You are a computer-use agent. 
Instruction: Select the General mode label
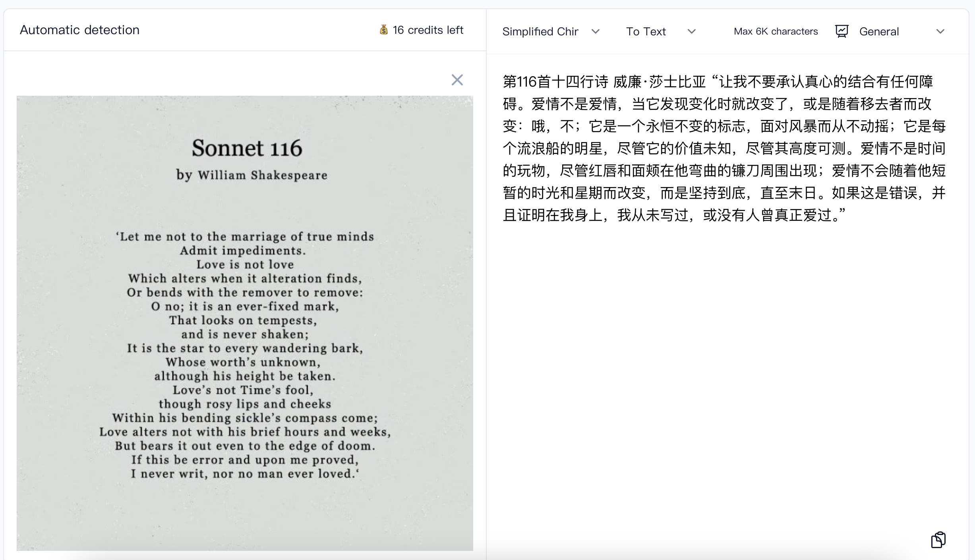[878, 31]
